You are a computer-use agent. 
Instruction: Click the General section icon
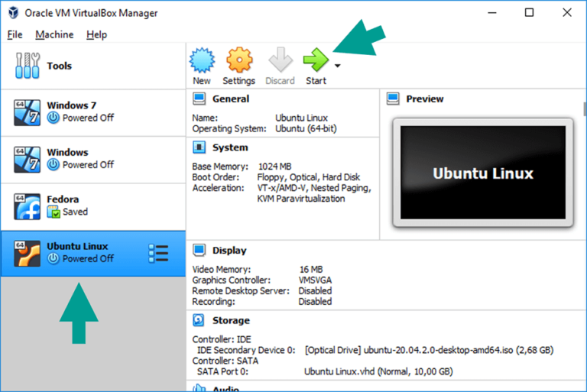(199, 99)
